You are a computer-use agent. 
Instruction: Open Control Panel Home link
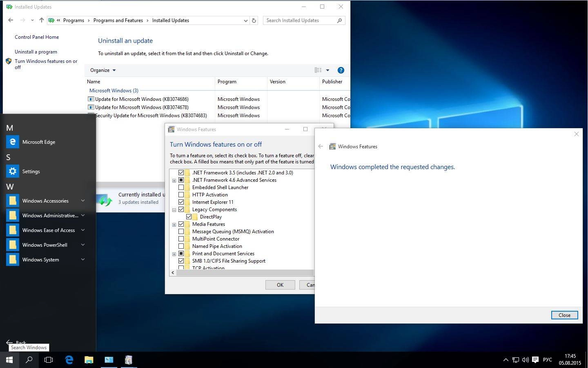point(37,37)
